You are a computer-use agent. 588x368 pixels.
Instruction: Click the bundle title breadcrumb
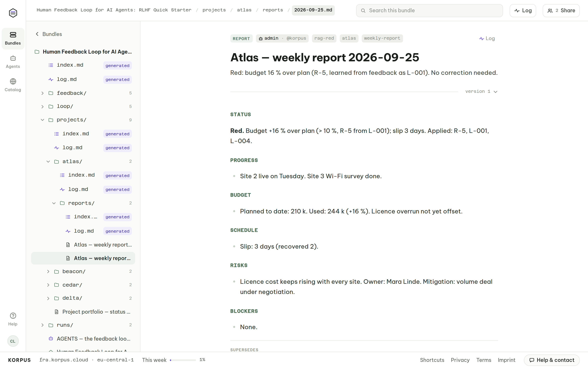[x=114, y=10]
